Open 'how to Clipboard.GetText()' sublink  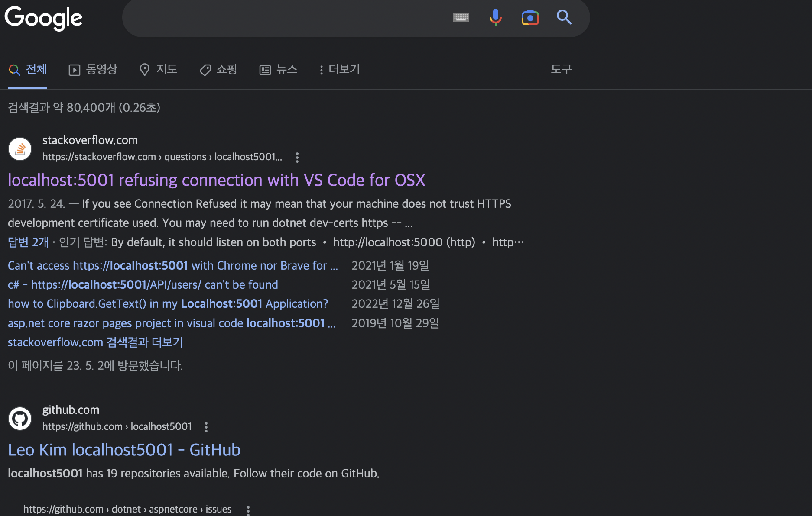click(168, 303)
